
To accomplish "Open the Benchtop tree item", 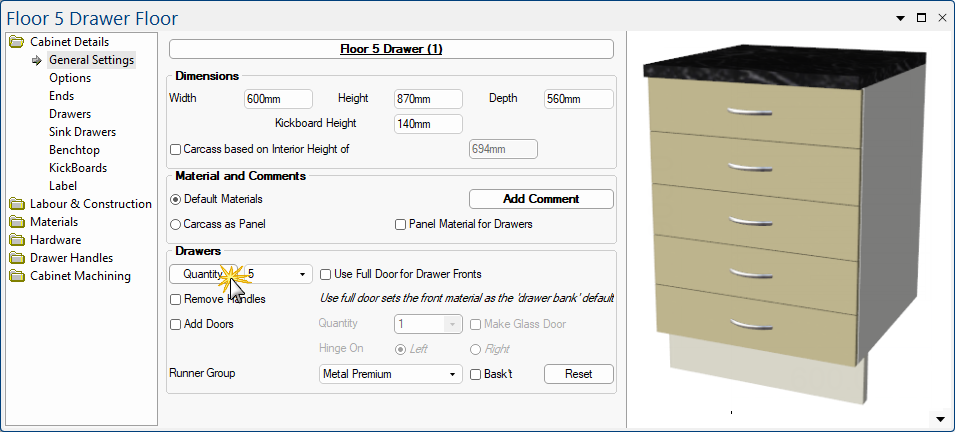I will (74, 150).
